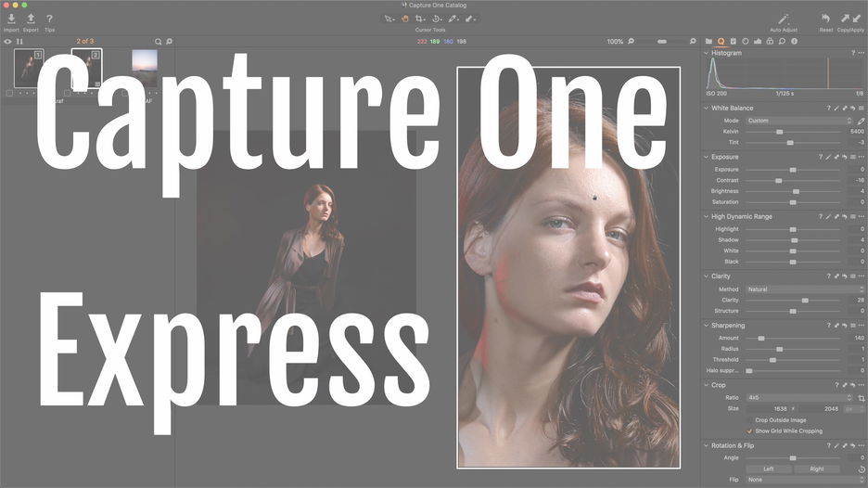Open the White Balance Mode dropdown

point(798,121)
